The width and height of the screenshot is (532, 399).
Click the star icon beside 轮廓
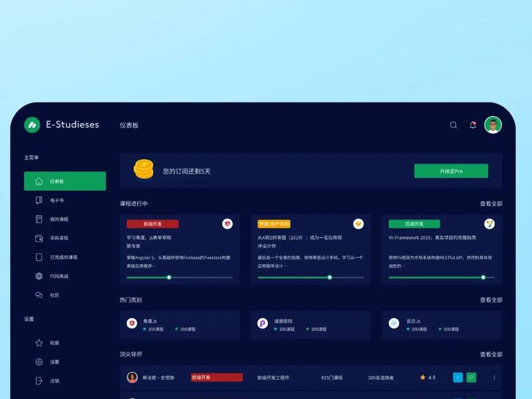(39, 342)
